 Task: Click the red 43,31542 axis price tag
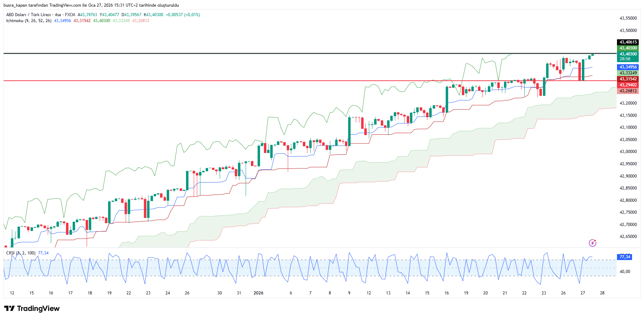628,79
